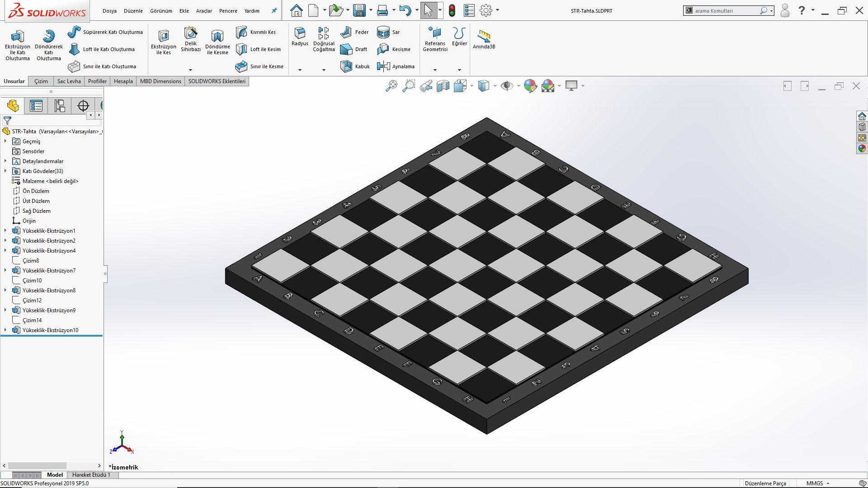Viewport: 868px width, 488px height.
Task: Open the Hareket Etüdü 1 tab
Action: pos(91,475)
